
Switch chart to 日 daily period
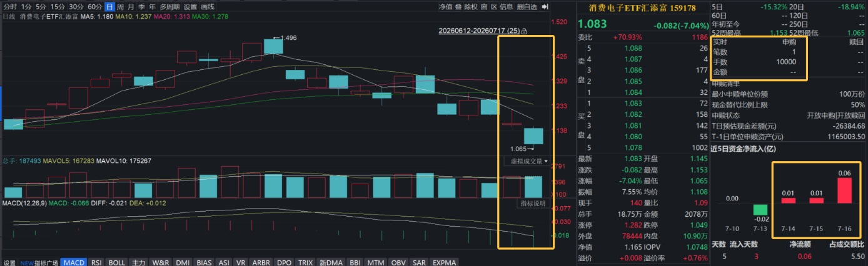[x=109, y=7]
